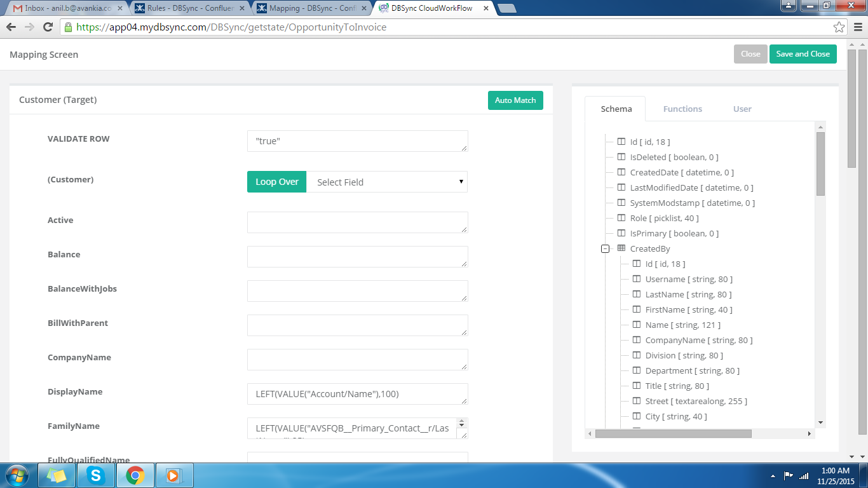Click the Windows Start button
Viewport: 868px width, 488px height.
click(17, 475)
